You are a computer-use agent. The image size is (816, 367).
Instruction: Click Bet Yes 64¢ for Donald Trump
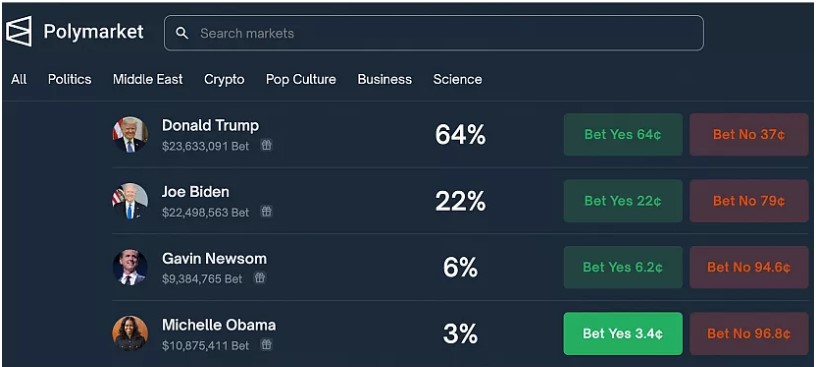[x=623, y=134]
